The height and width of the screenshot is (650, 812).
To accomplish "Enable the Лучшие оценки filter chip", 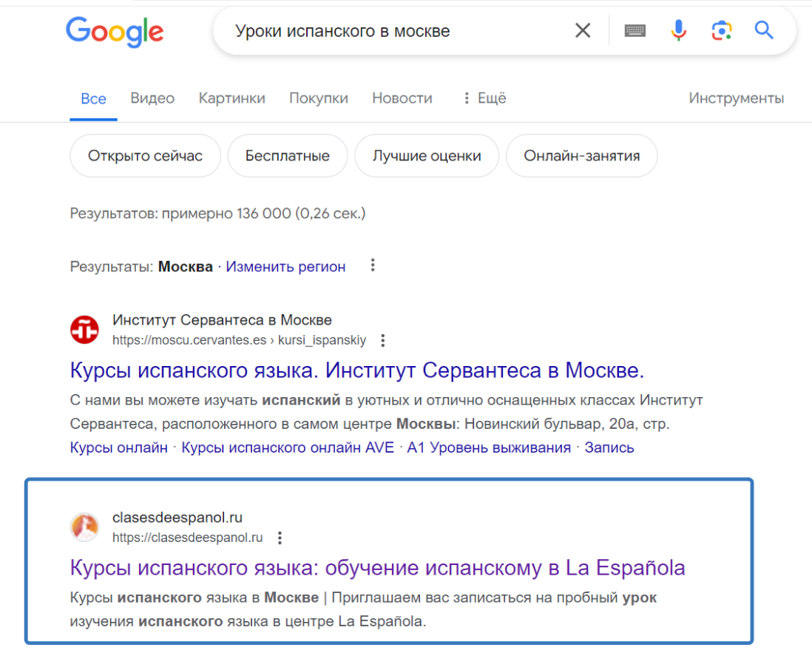I will click(x=427, y=155).
